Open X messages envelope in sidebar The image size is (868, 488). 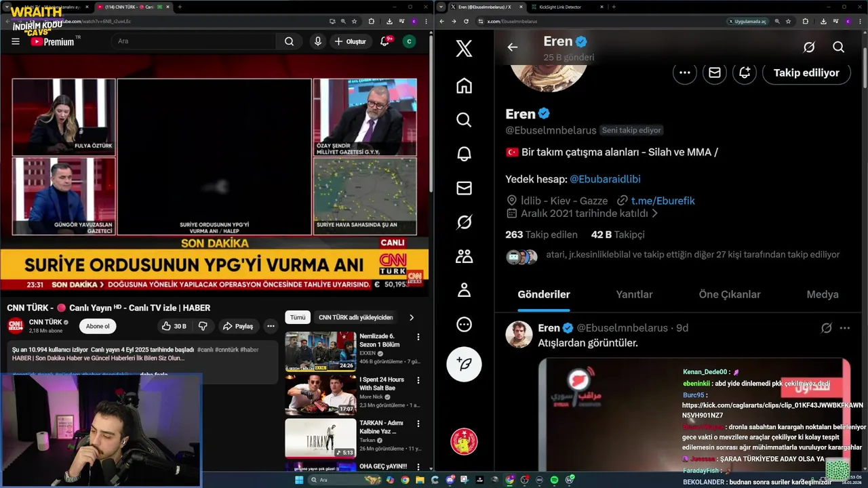tap(464, 188)
